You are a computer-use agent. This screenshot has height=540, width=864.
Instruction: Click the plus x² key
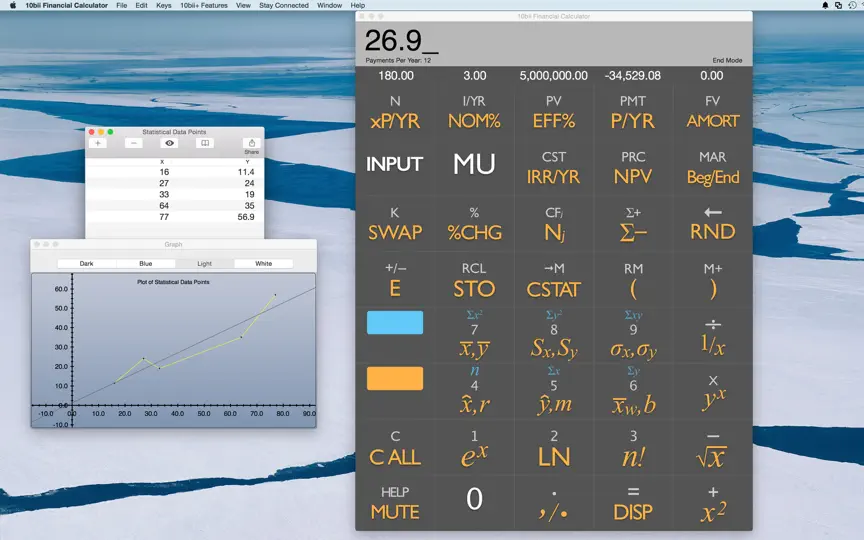[x=712, y=504]
